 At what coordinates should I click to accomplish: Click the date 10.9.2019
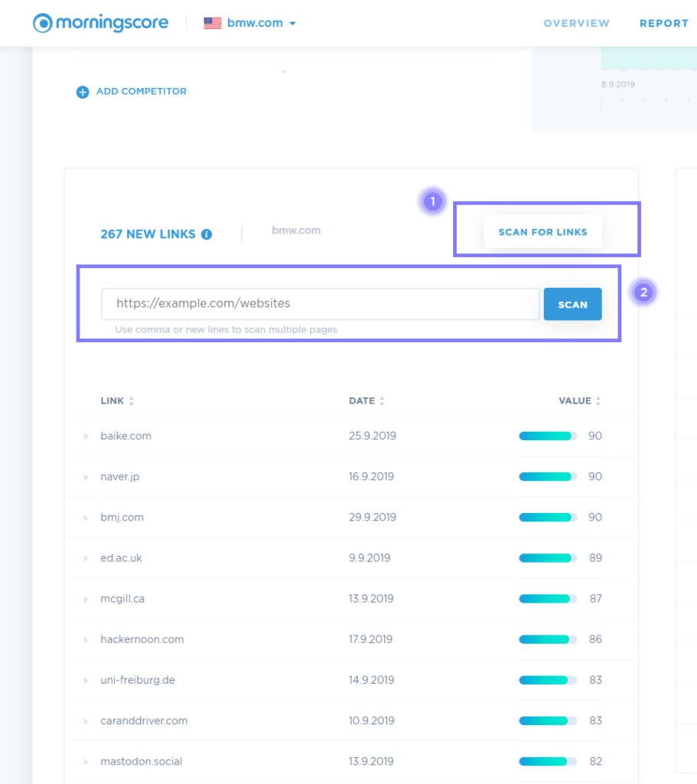371,720
